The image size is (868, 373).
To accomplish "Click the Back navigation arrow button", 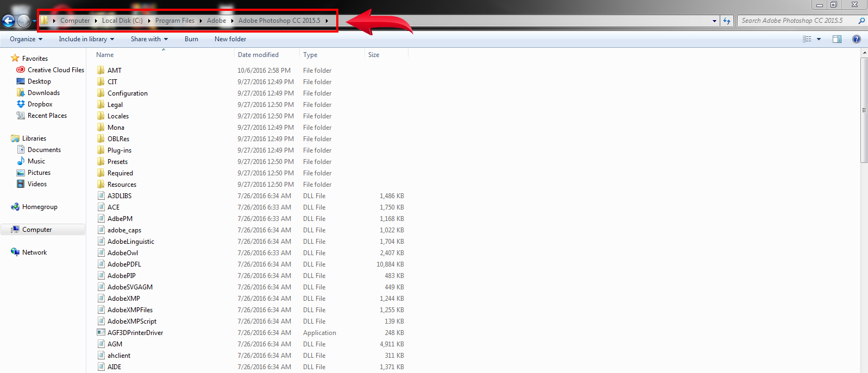I will [9, 21].
